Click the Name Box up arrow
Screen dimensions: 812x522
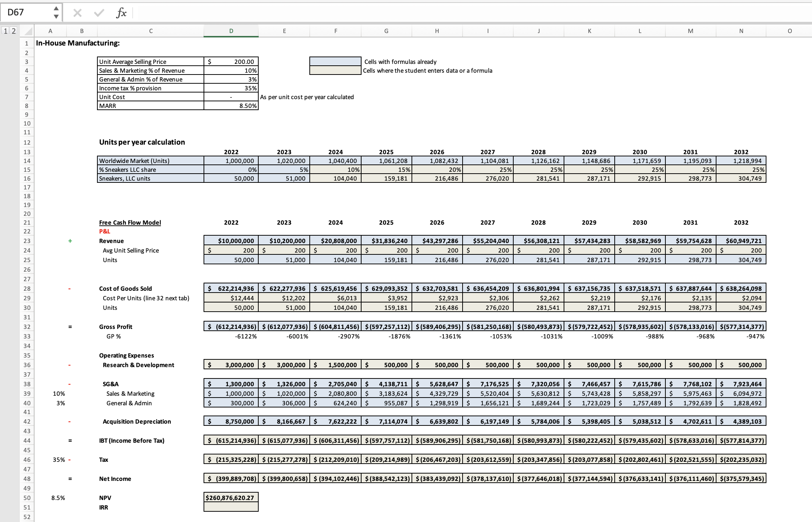tap(56, 9)
